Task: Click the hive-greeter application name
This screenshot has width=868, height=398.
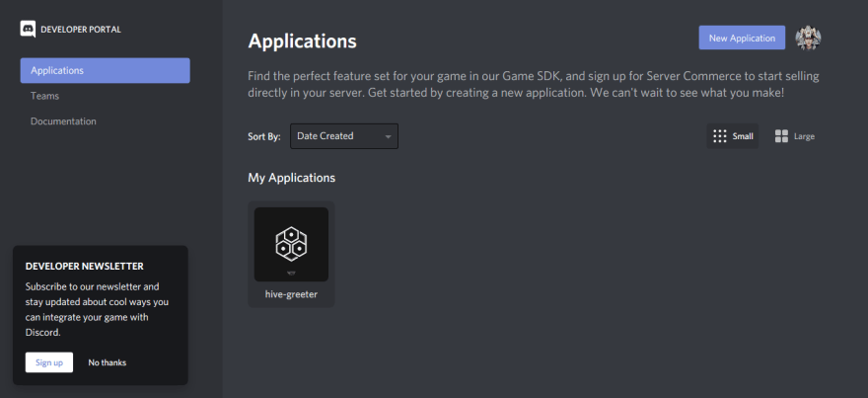Action: pyautogui.click(x=291, y=294)
